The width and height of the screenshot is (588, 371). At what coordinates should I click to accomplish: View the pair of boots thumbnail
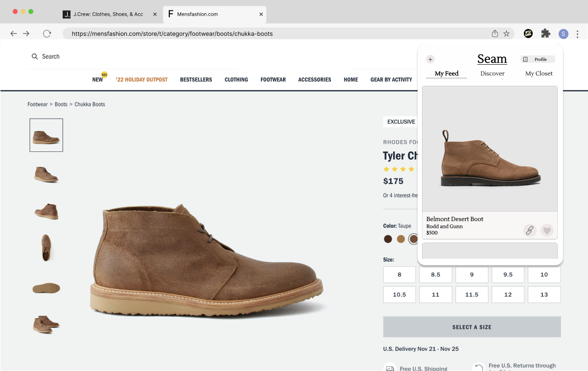coord(46,324)
